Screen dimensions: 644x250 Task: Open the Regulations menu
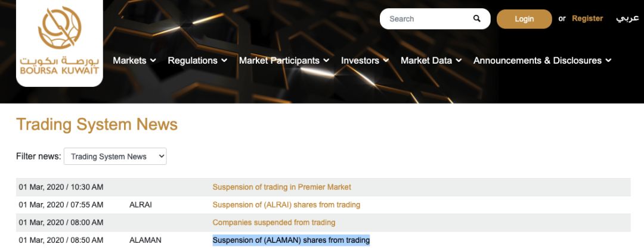197,61
